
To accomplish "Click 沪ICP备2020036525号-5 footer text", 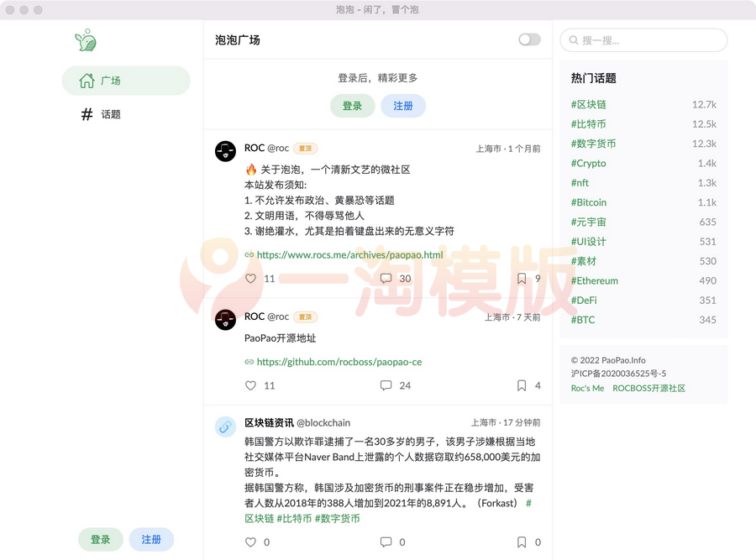I will click(x=618, y=374).
